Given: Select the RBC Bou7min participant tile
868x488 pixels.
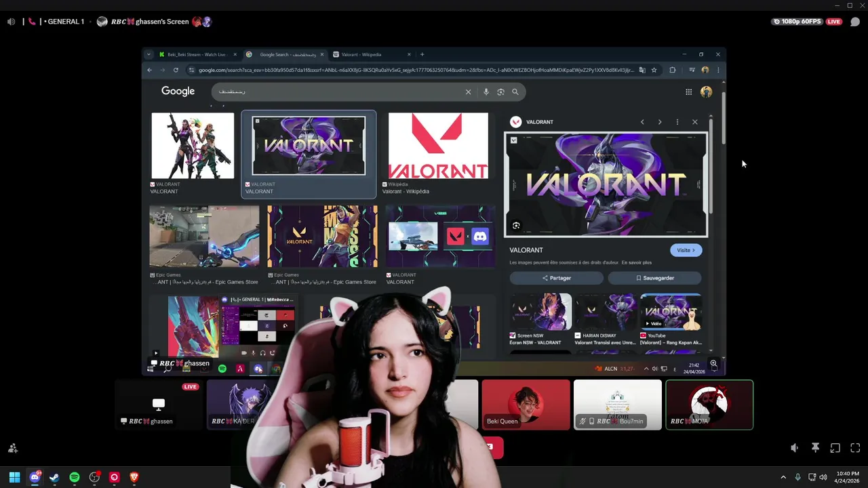Looking at the screenshot, I should click(618, 405).
